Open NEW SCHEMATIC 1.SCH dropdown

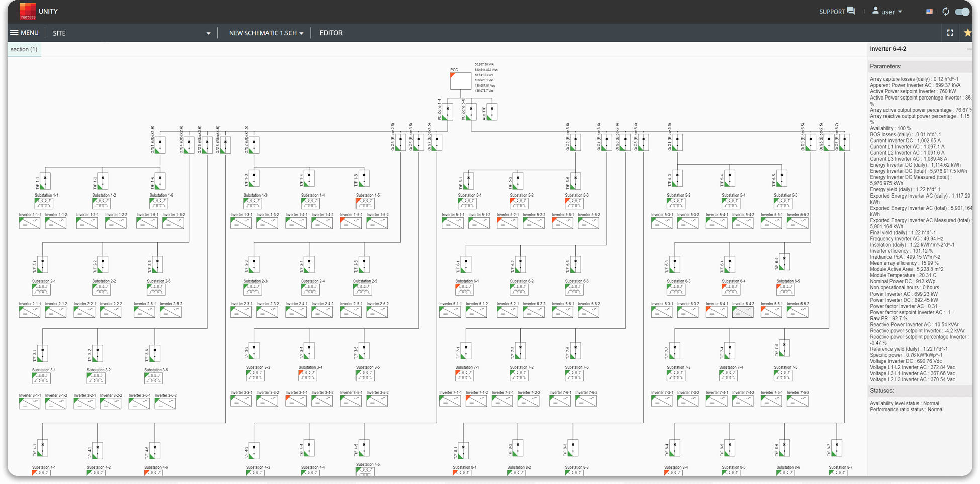266,33
